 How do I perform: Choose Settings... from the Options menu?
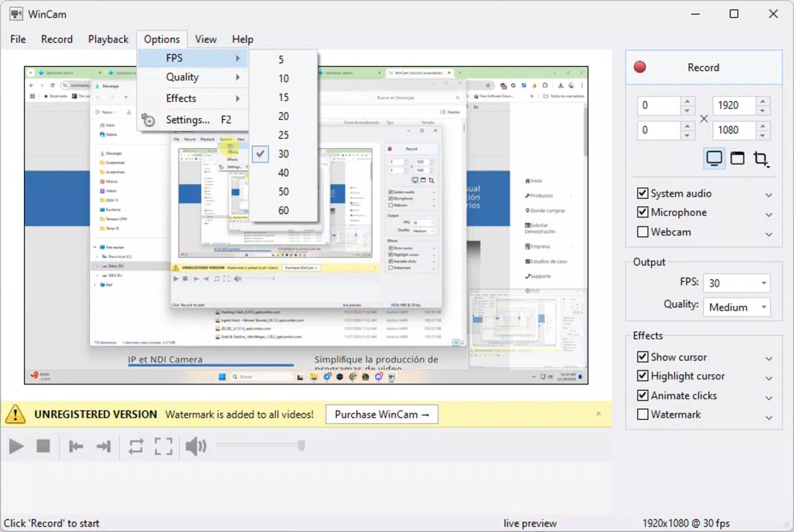[x=193, y=120]
